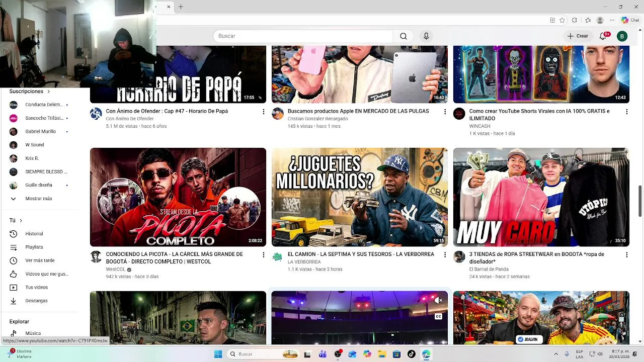The image size is (644, 362).
Task: Open WINCASH channel avatar
Action: [459, 114]
